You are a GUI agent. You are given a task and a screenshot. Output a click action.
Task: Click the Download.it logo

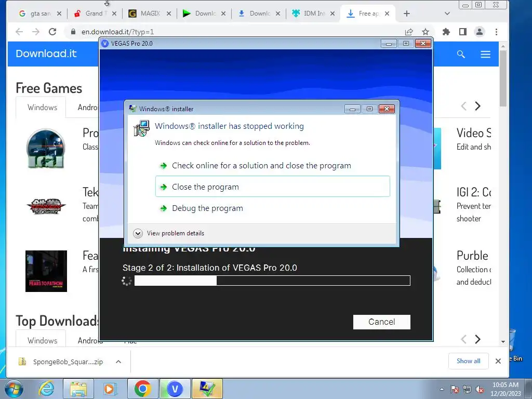point(46,54)
